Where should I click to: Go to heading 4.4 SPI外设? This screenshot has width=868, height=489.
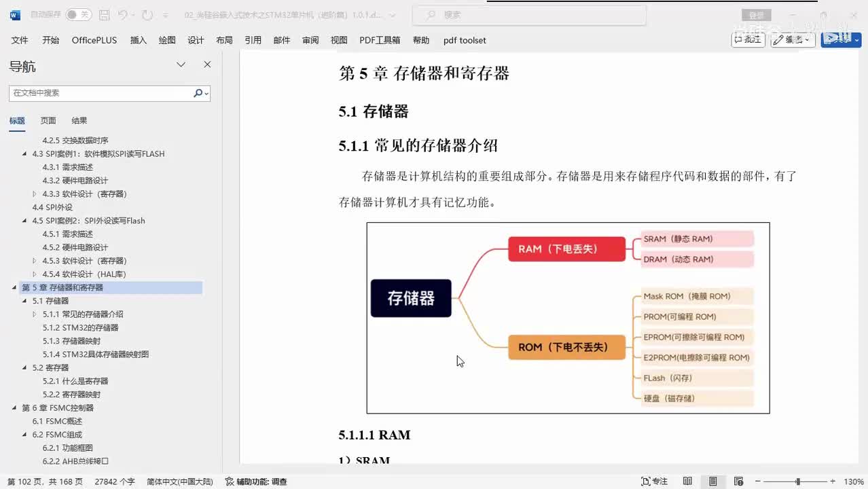[52, 207]
